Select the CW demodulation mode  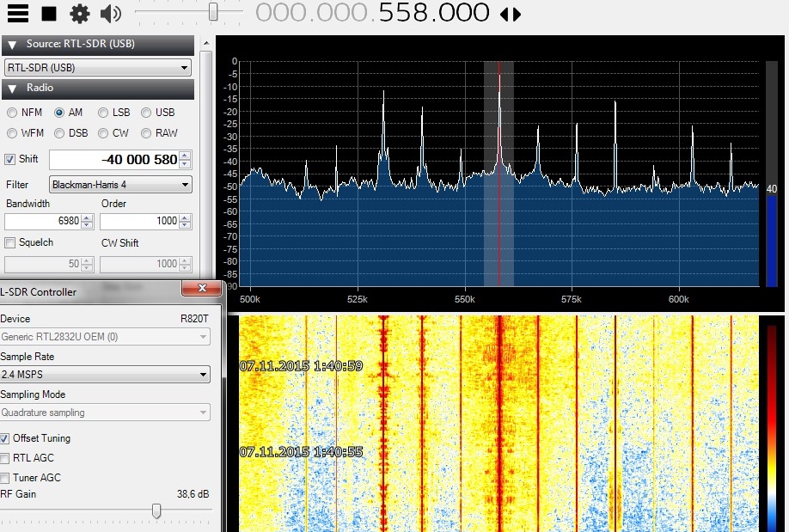[x=103, y=133]
